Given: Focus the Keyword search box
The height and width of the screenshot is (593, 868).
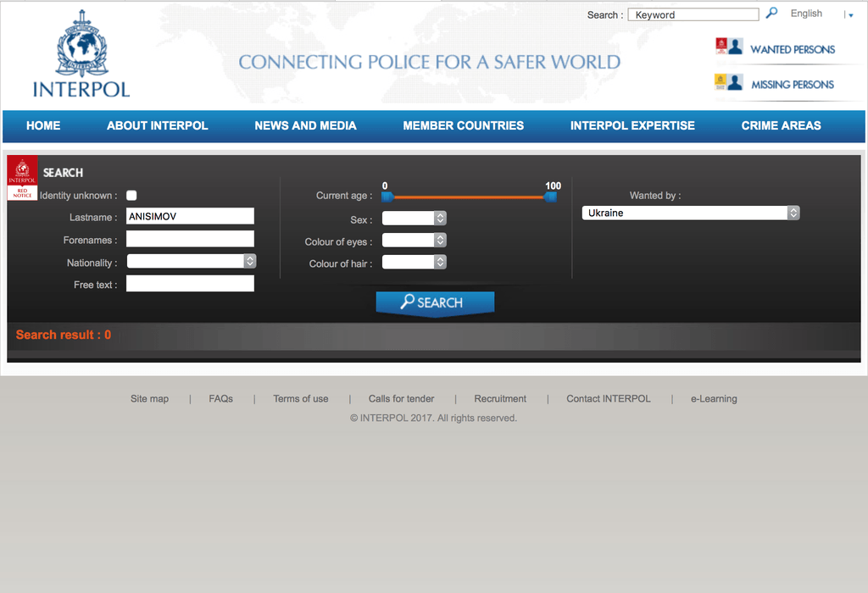Looking at the screenshot, I should point(693,14).
